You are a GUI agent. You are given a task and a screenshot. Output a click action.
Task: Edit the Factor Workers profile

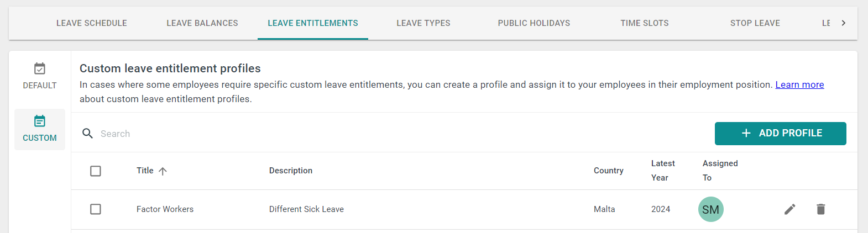790,209
